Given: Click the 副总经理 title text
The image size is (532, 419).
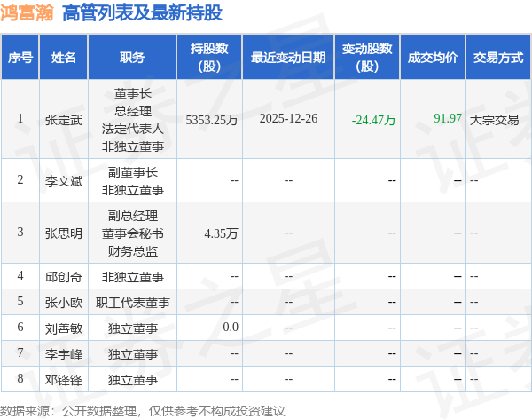Looking at the screenshot, I should [x=133, y=216].
